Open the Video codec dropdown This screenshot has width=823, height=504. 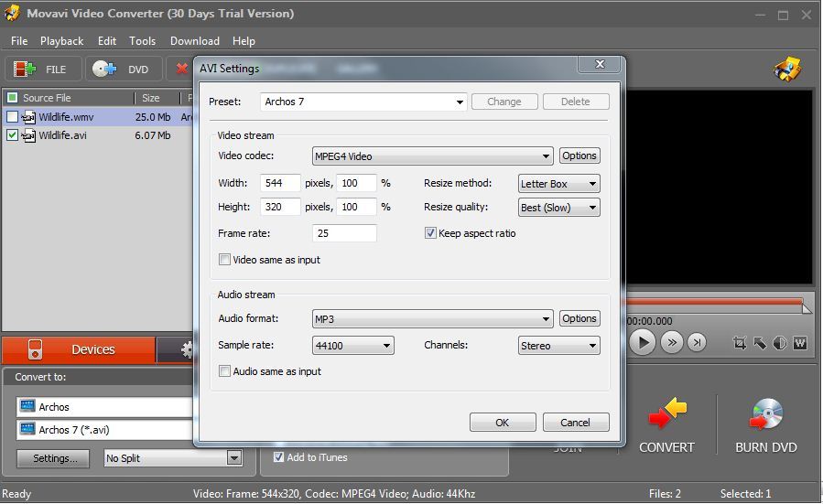[x=432, y=155]
